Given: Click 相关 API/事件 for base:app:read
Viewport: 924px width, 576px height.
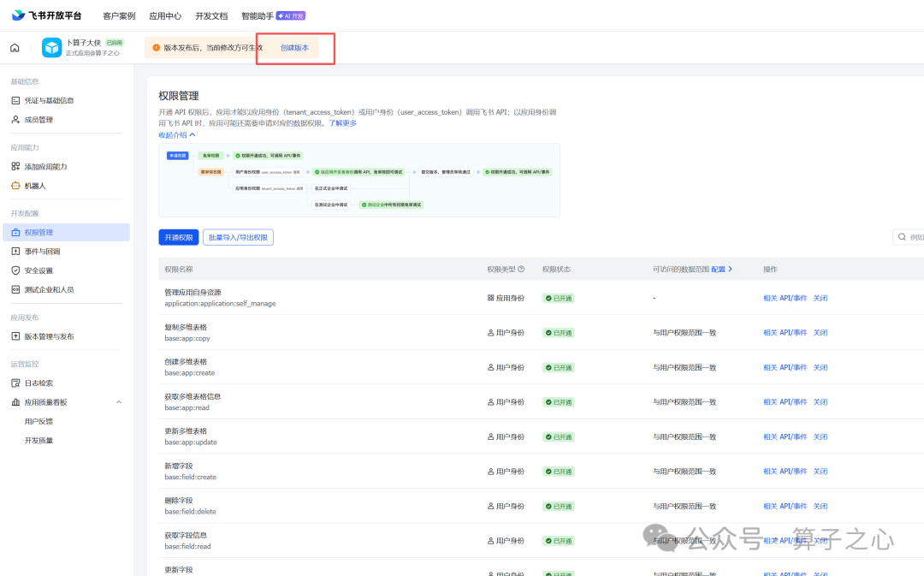Looking at the screenshot, I should (785, 402).
